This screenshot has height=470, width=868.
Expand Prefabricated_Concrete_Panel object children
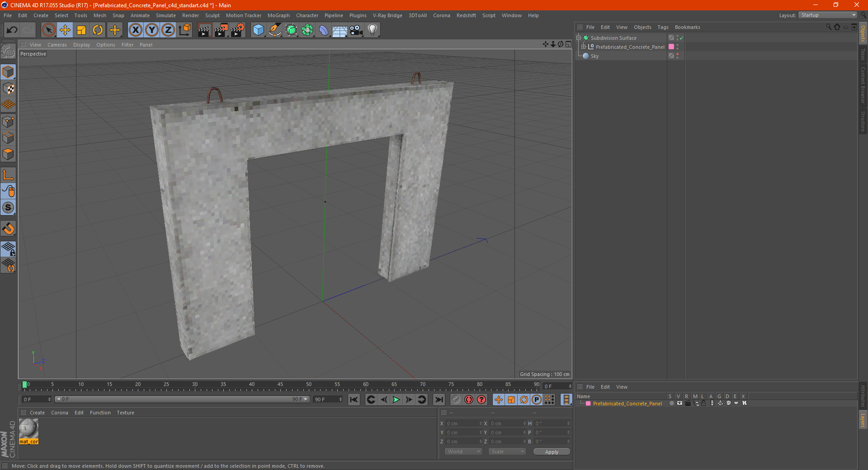584,47
